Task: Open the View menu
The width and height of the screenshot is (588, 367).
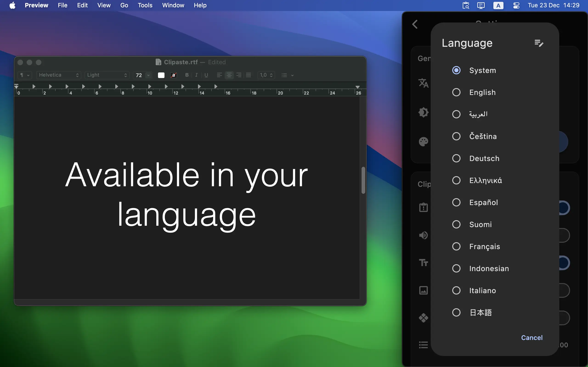Action: point(104,5)
